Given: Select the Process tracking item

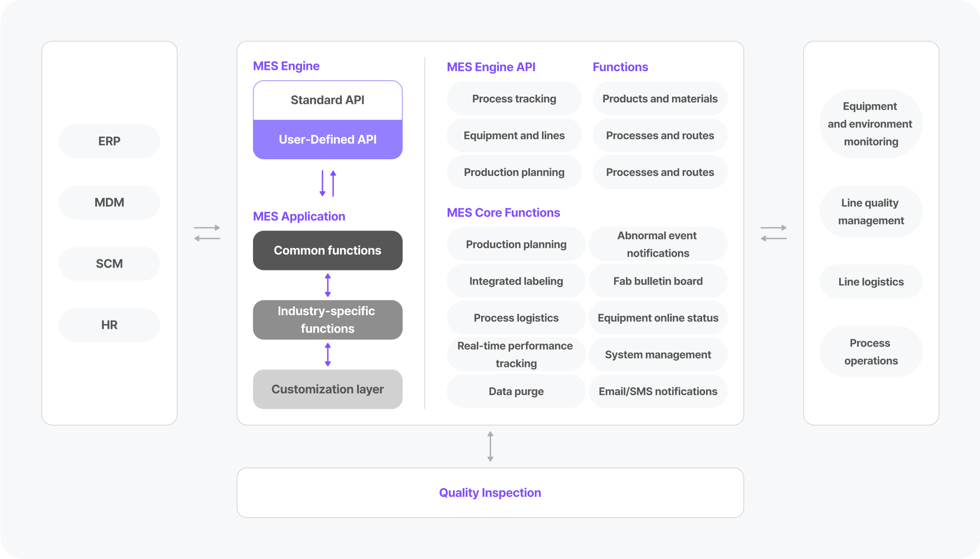Looking at the screenshot, I should click(514, 99).
